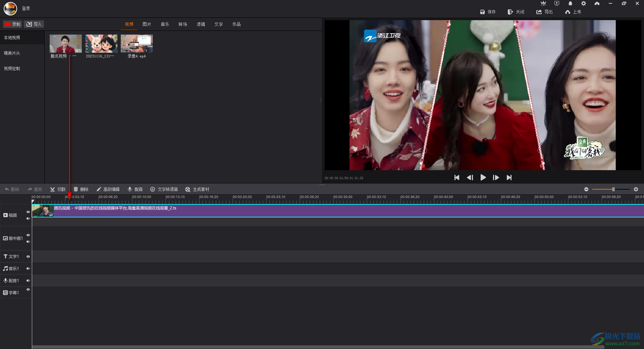
Task: Click the 音乐1 track music note icon
Action: click(5, 268)
